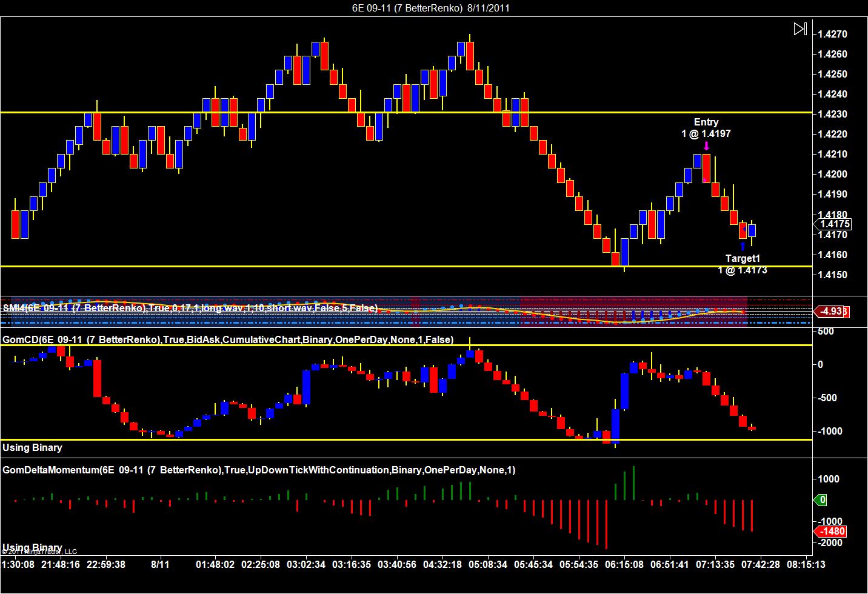Click the 1.4160 price axis label
Screen dimensions: 868x594
coord(833,255)
